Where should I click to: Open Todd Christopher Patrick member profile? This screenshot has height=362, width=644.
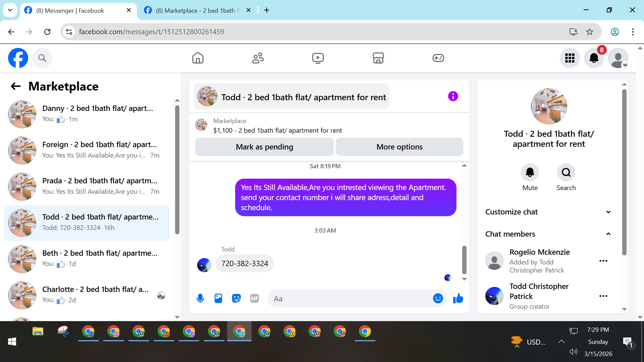tap(539, 291)
